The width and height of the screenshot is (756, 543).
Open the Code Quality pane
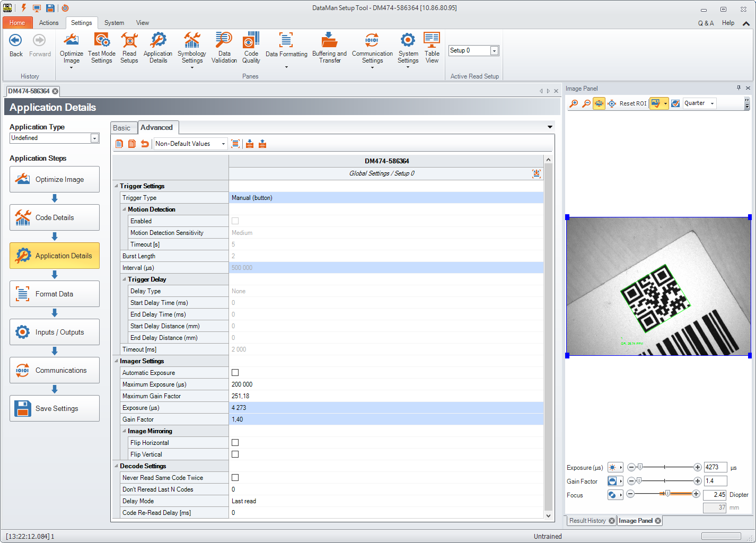(251, 48)
